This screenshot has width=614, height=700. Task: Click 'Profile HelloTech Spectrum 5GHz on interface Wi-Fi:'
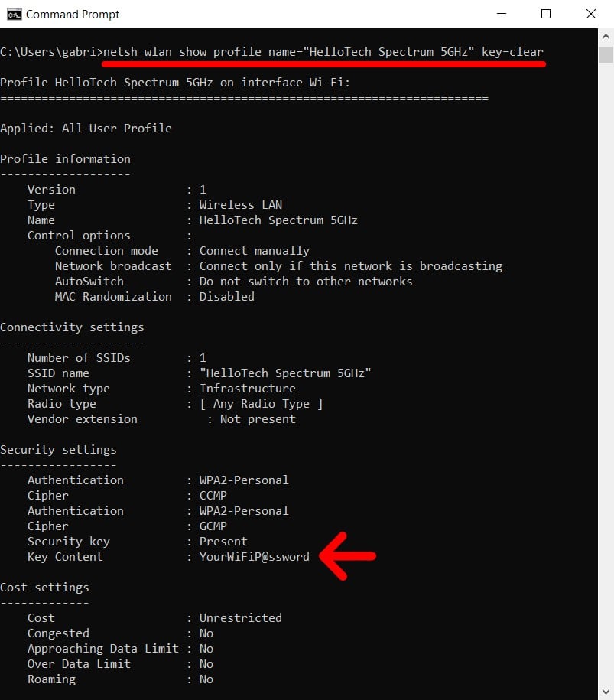coord(175,83)
